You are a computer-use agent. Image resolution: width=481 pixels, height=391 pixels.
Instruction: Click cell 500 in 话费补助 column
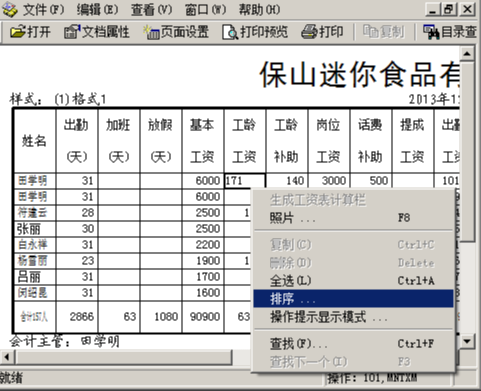click(371, 181)
